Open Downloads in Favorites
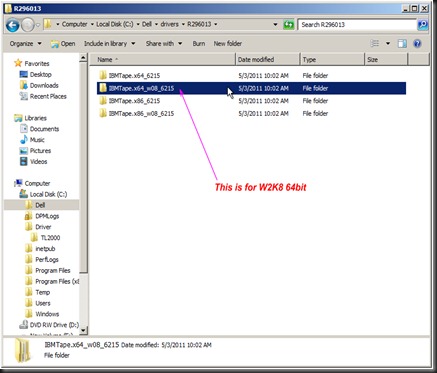This screenshot has height=373, width=437. click(44, 85)
